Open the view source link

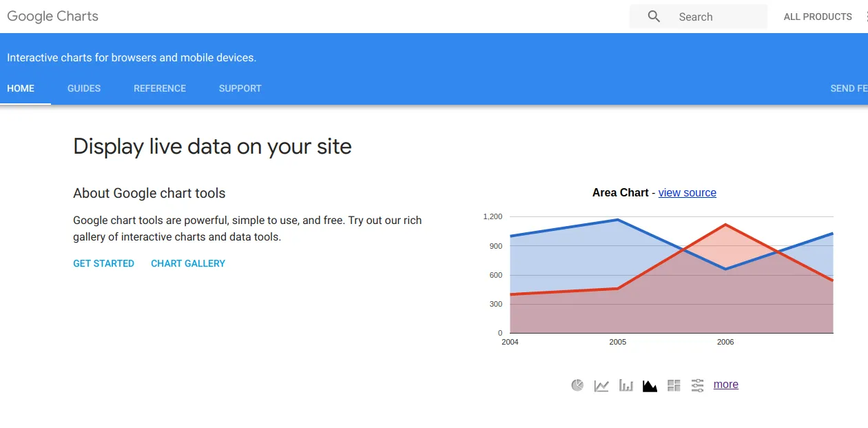(x=687, y=192)
